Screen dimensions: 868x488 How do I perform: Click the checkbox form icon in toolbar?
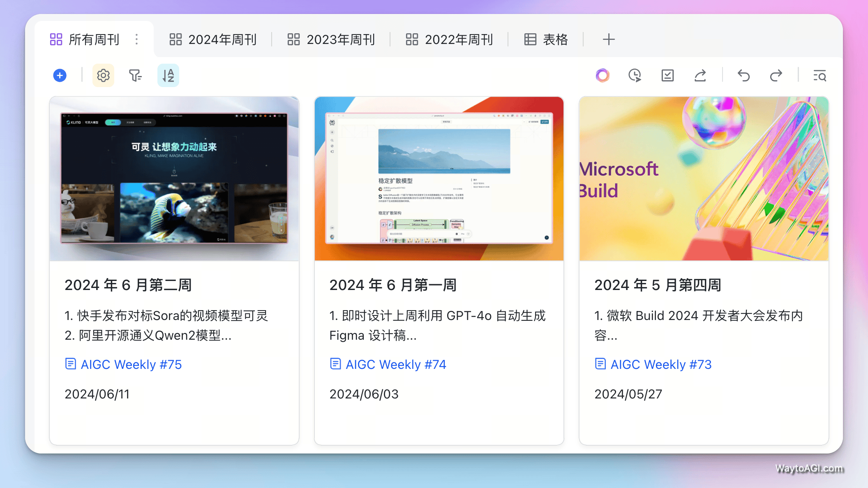[x=667, y=76]
